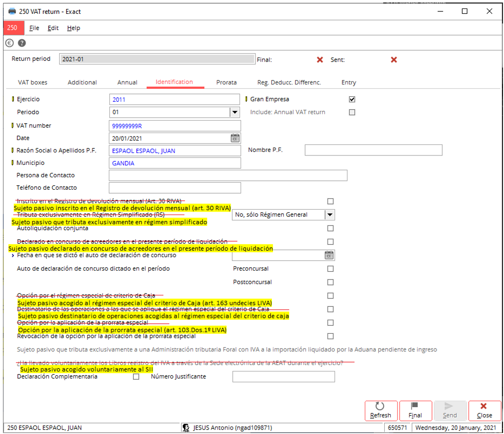Open calendar for concurso declaration date

(x=329, y=255)
